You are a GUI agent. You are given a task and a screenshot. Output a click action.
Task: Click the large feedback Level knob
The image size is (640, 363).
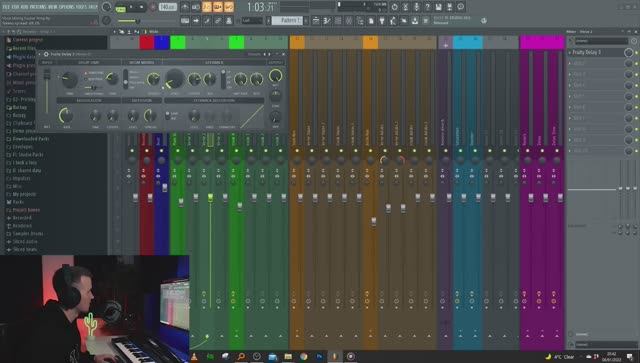(175, 78)
